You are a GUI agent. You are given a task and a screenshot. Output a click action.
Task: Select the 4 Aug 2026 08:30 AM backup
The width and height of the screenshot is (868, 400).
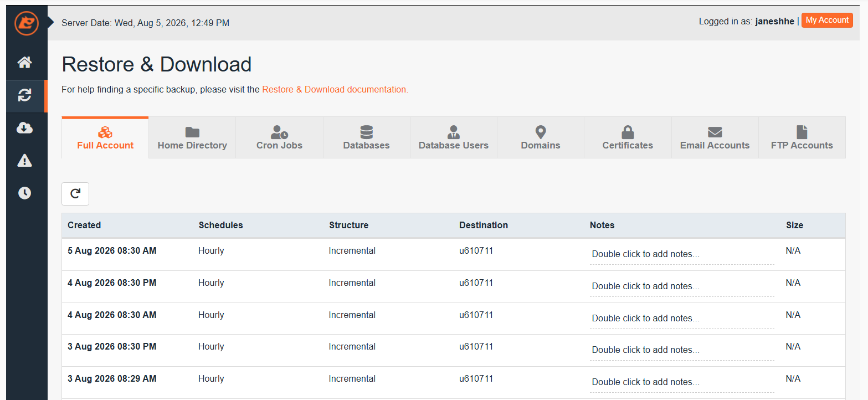tap(453, 319)
